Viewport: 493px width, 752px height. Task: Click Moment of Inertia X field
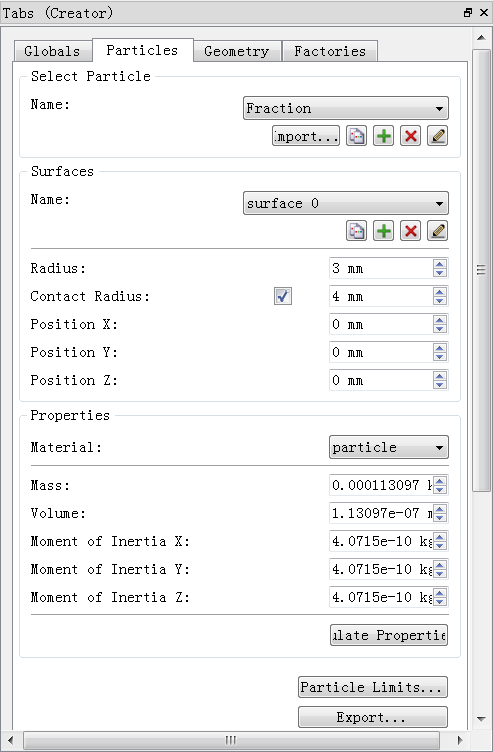click(x=381, y=541)
